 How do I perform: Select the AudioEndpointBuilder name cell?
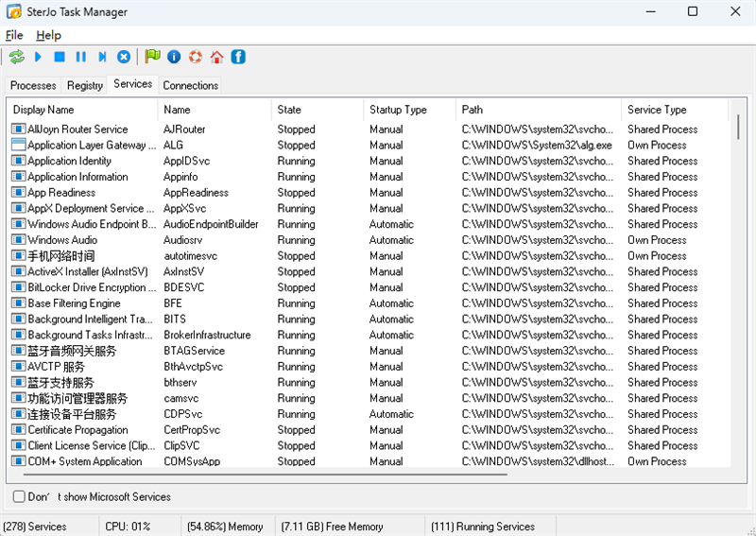(211, 224)
